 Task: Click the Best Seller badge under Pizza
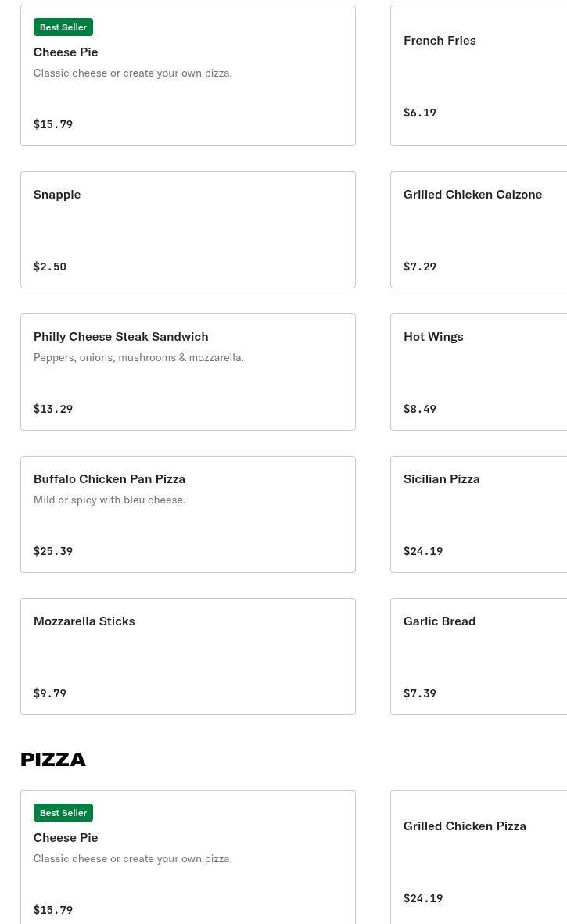[x=63, y=813]
